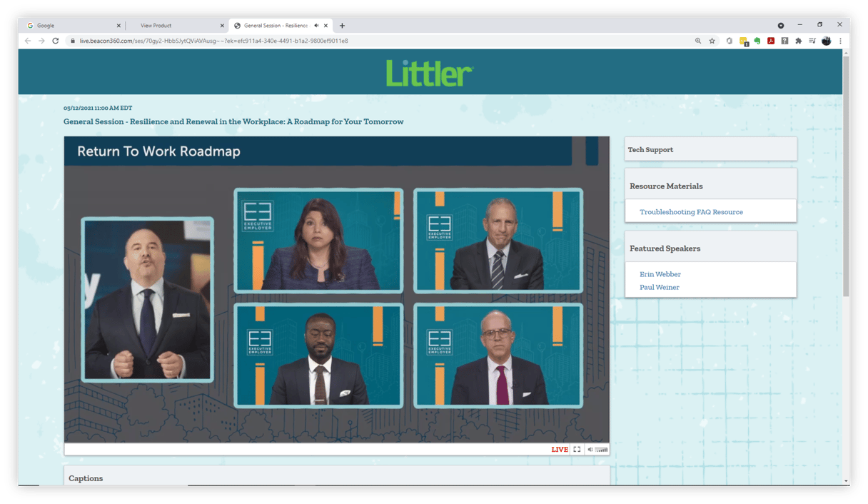The height and width of the screenshot is (504, 868).
Task: Click the General Session title text
Action: tap(233, 122)
